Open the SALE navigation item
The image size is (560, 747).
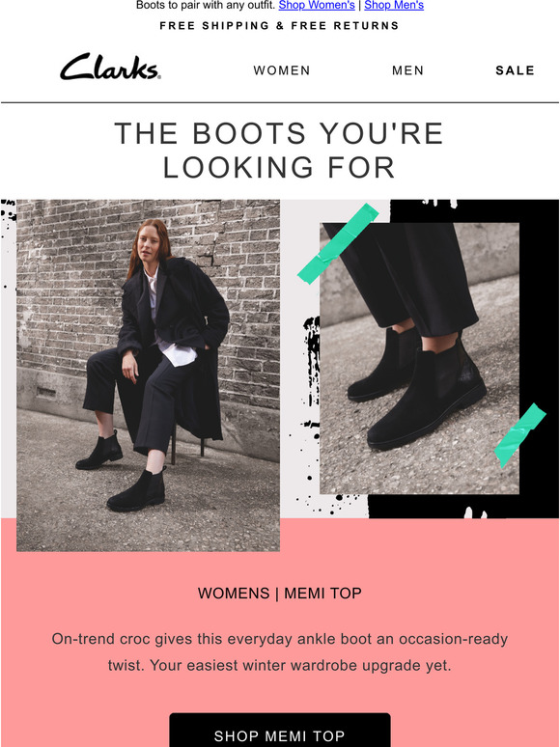[x=515, y=70]
